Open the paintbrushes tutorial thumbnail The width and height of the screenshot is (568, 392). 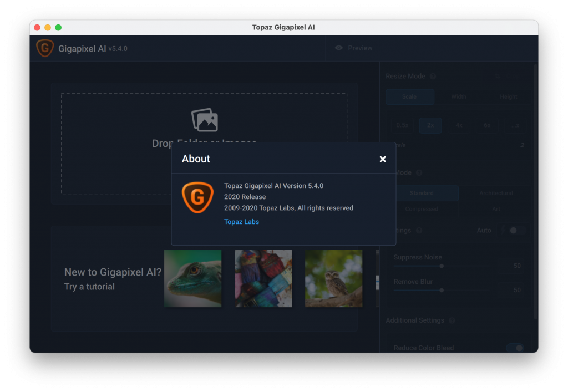[263, 279]
